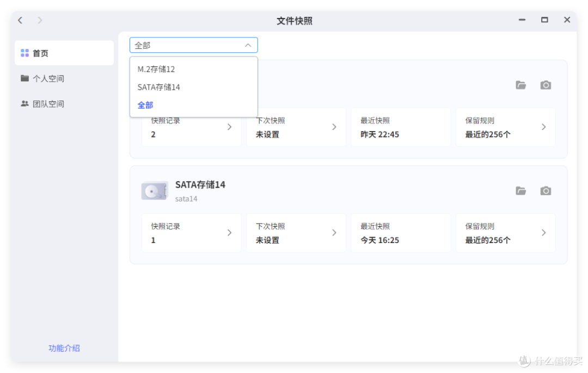Open 下次快照 setting in first card
Viewport: 588px width, 373px height.
(x=296, y=127)
